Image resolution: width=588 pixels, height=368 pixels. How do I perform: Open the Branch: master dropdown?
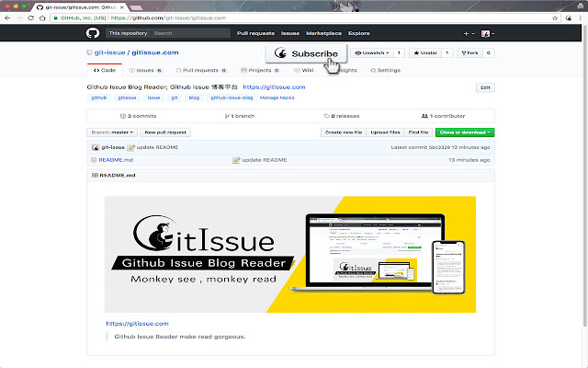pyautogui.click(x=112, y=132)
